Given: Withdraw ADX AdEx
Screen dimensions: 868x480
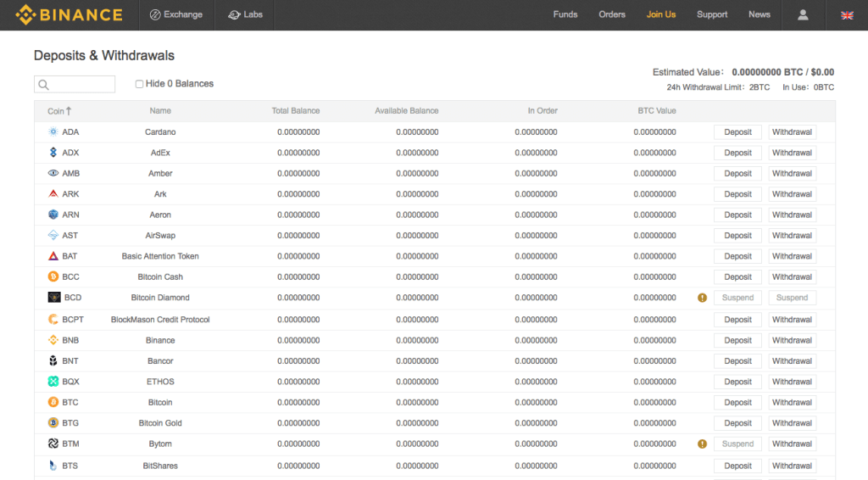Looking at the screenshot, I should (793, 153).
